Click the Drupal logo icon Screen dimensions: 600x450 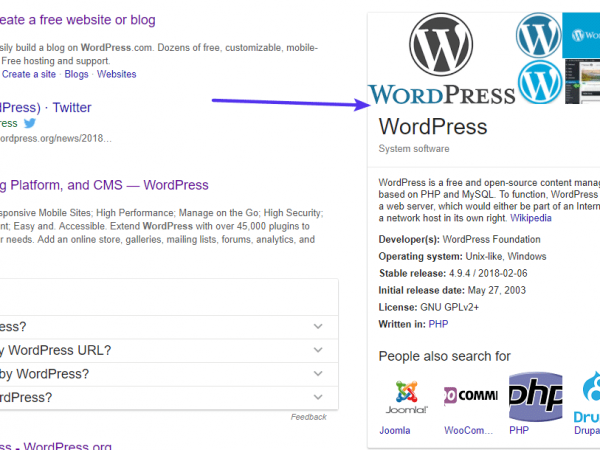click(x=588, y=396)
